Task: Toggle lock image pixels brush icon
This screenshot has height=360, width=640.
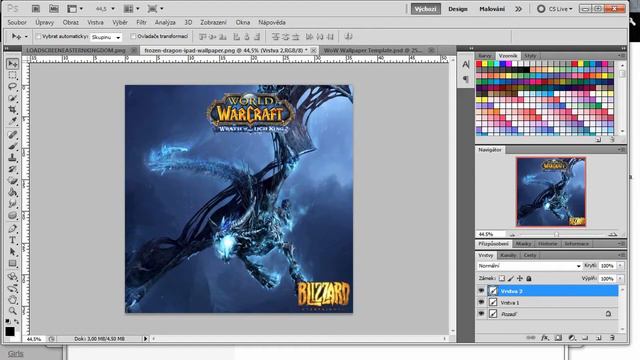Action: (x=511, y=278)
